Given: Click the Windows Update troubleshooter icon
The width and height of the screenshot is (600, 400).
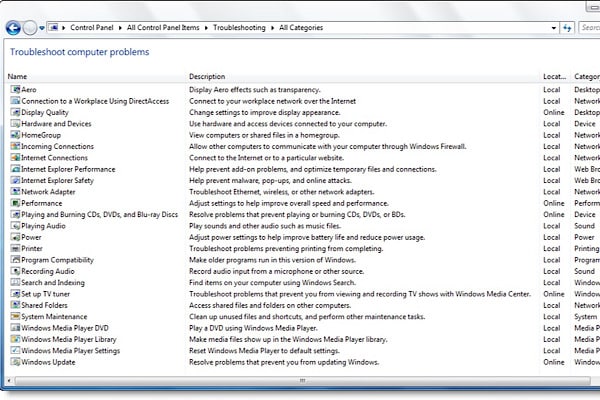Looking at the screenshot, I should pos(15,362).
